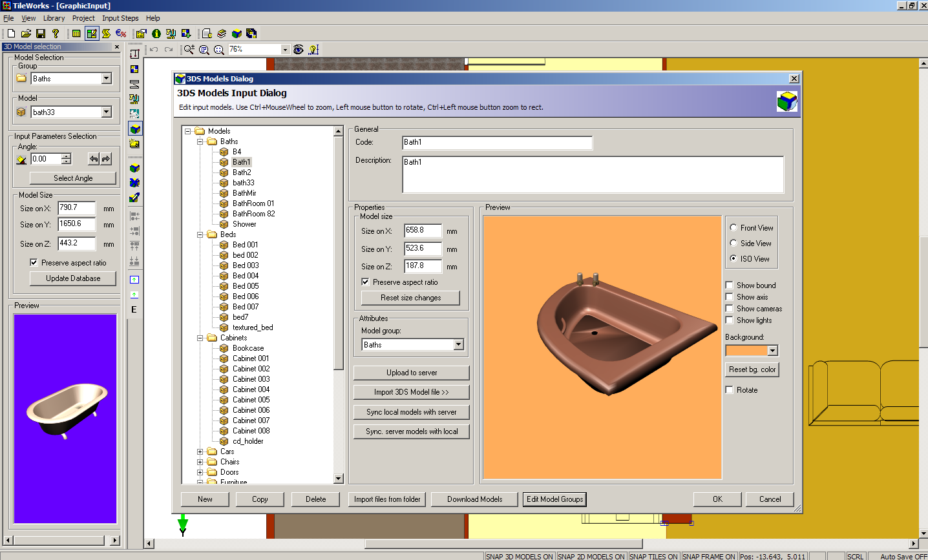Click the eye view icon
This screenshot has width=928, height=560.
(298, 49)
